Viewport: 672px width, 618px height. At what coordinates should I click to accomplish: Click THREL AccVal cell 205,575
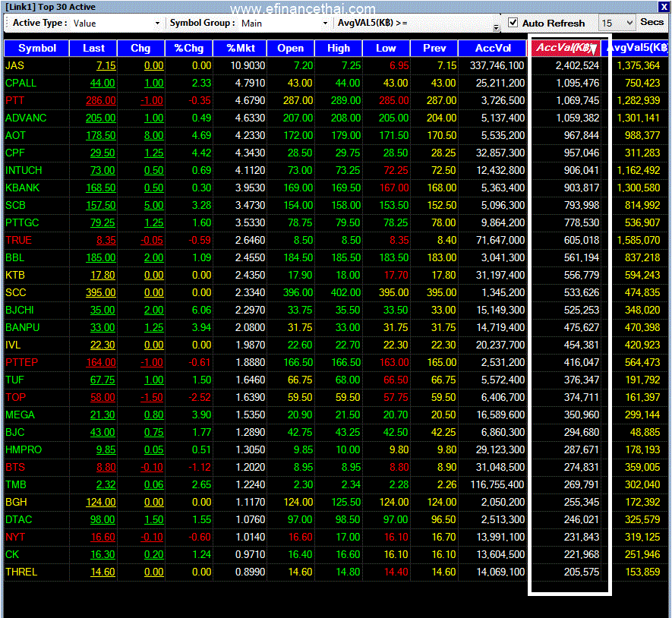pos(582,572)
